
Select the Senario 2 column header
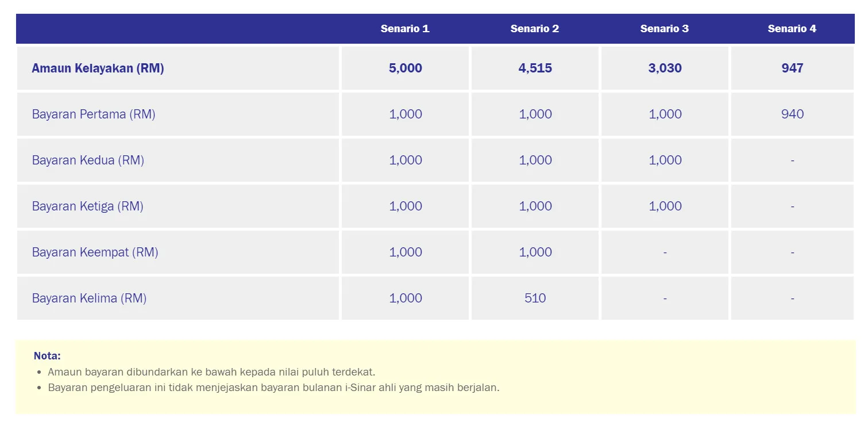tap(535, 29)
